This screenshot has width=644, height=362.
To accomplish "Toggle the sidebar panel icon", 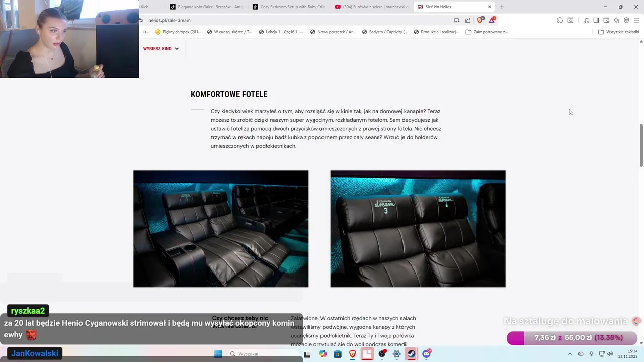I will [x=596, y=20].
